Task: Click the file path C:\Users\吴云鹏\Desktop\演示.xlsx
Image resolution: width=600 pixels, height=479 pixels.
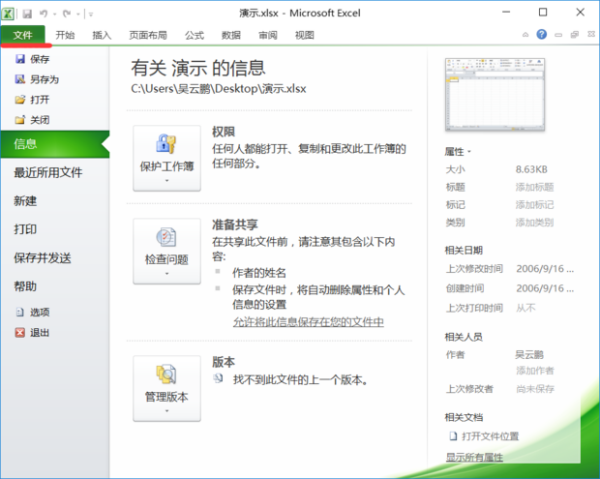Action: click(218, 89)
